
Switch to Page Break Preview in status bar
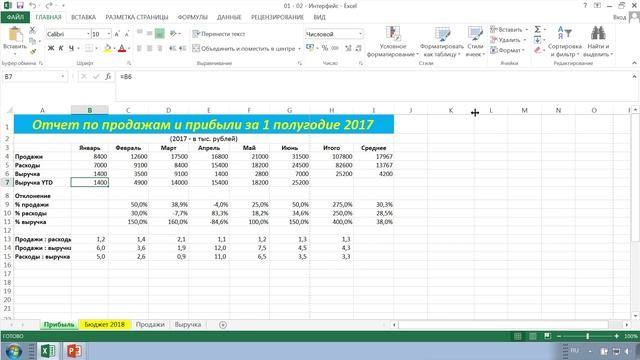coord(547,336)
